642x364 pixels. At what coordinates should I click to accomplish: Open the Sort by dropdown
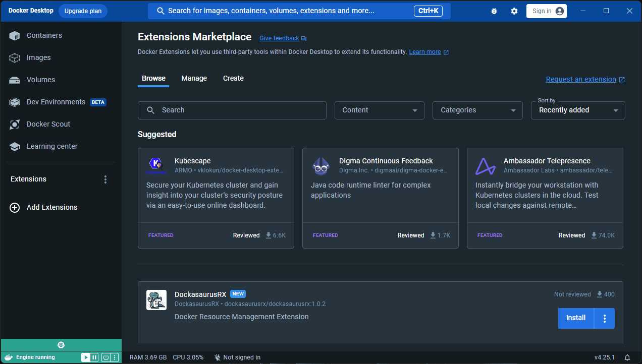point(578,110)
